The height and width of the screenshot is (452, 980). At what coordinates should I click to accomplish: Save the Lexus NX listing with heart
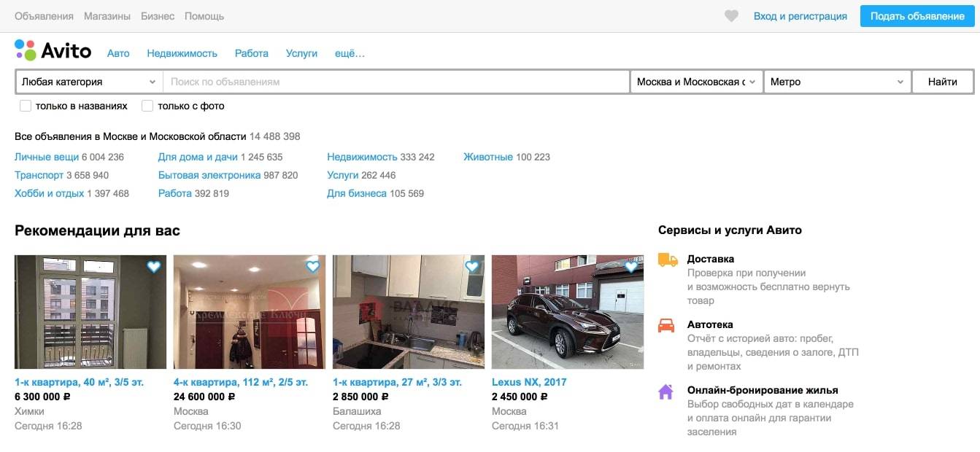(x=630, y=267)
